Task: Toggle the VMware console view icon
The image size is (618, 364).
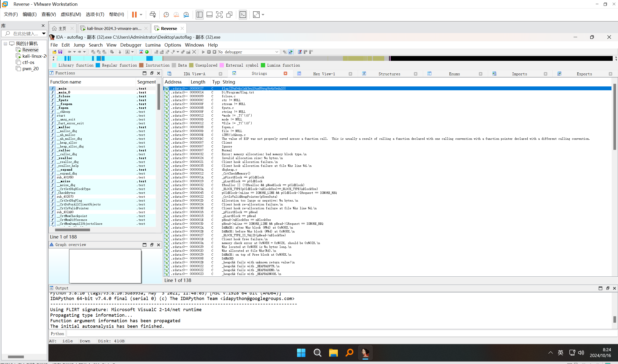Action: coord(243,14)
